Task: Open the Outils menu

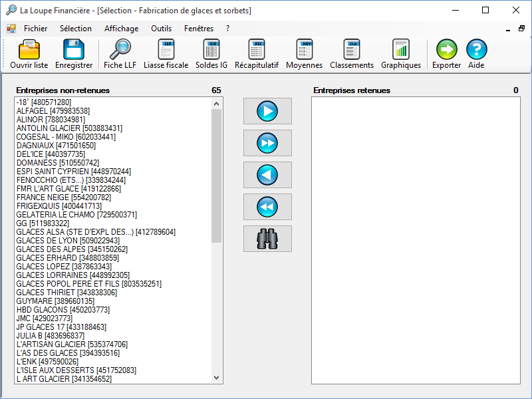Action: coord(161,29)
